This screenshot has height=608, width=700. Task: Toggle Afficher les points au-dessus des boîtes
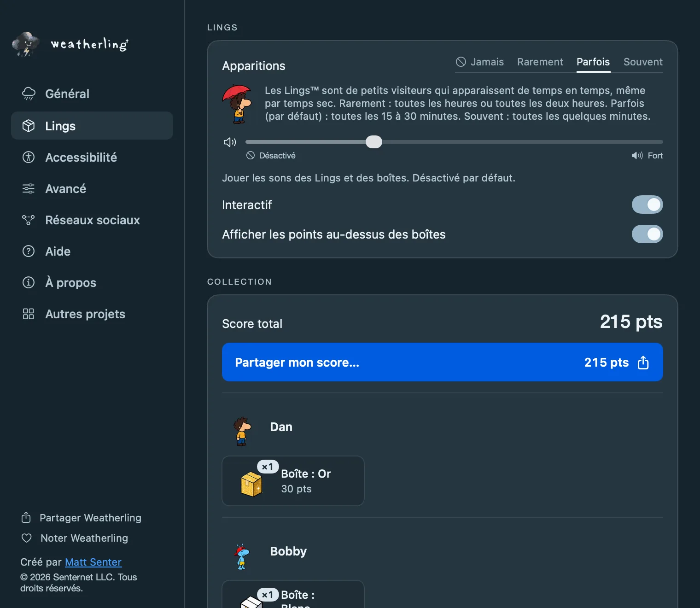[x=647, y=234]
